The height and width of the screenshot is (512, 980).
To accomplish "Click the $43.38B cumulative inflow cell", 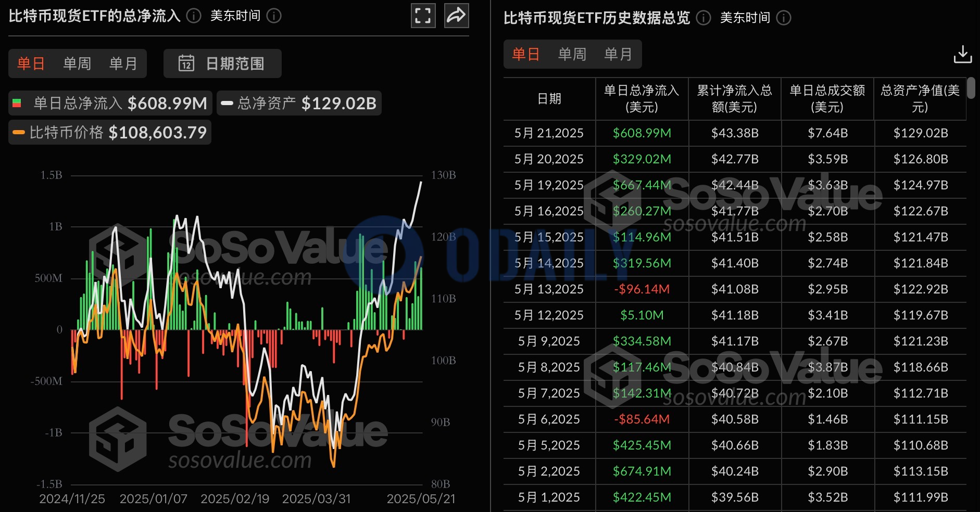I will pos(735,133).
